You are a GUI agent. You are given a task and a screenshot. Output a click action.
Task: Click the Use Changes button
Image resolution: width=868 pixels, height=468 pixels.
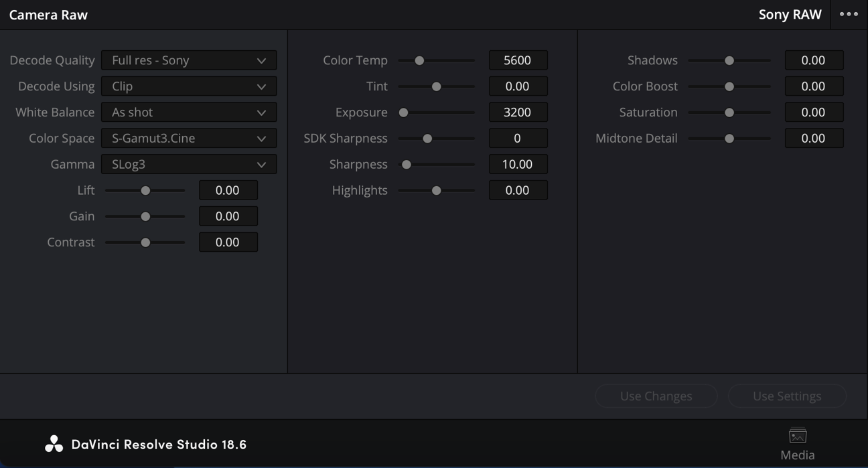pyautogui.click(x=656, y=396)
